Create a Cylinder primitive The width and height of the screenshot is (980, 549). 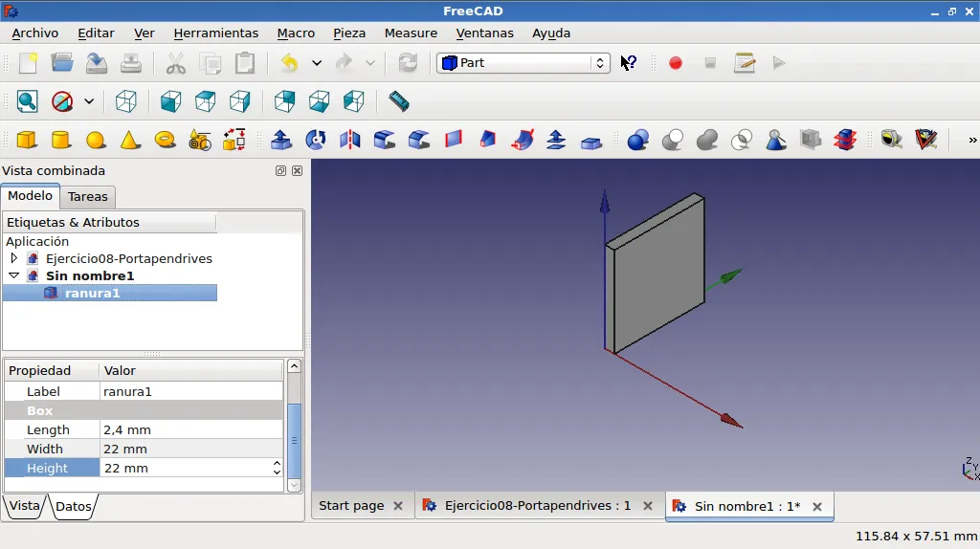tap(61, 140)
